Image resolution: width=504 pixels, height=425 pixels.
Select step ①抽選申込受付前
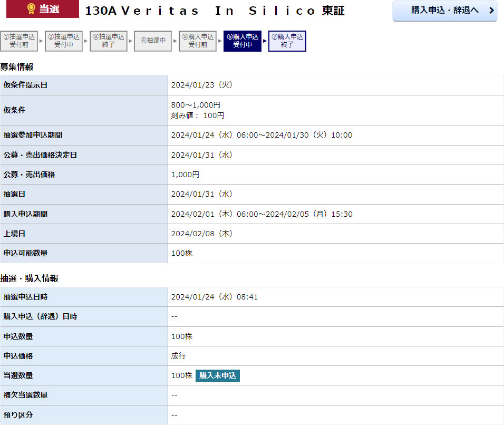[19, 41]
